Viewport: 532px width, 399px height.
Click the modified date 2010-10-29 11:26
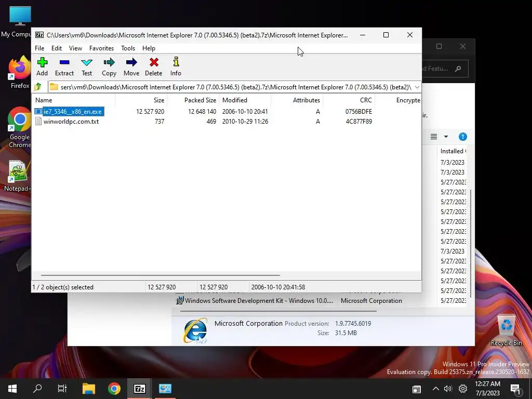click(x=245, y=121)
